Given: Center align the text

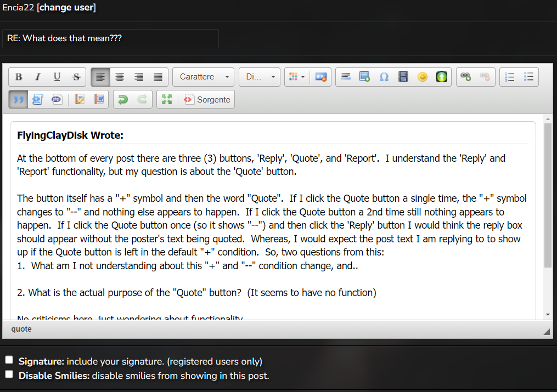Looking at the screenshot, I should (120, 77).
